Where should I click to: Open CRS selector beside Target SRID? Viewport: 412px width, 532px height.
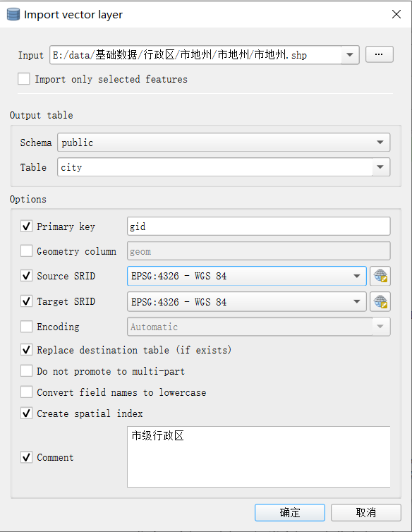[x=380, y=301]
